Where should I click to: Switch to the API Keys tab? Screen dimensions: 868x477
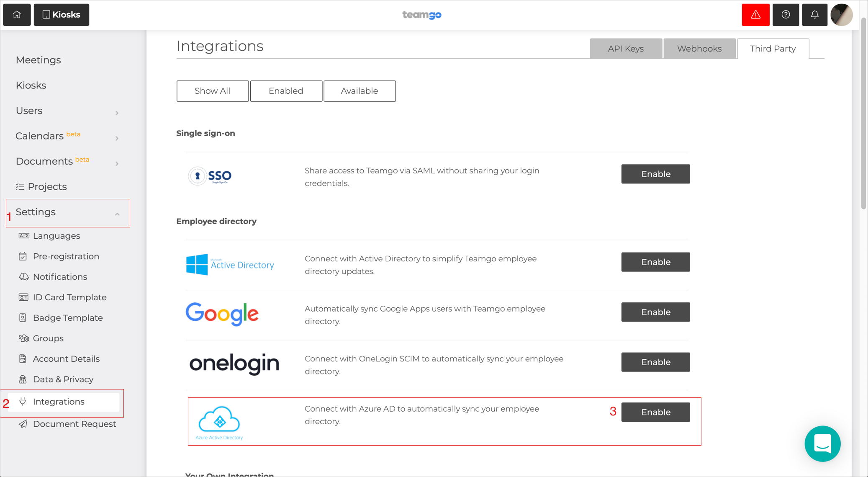point(626,49)
